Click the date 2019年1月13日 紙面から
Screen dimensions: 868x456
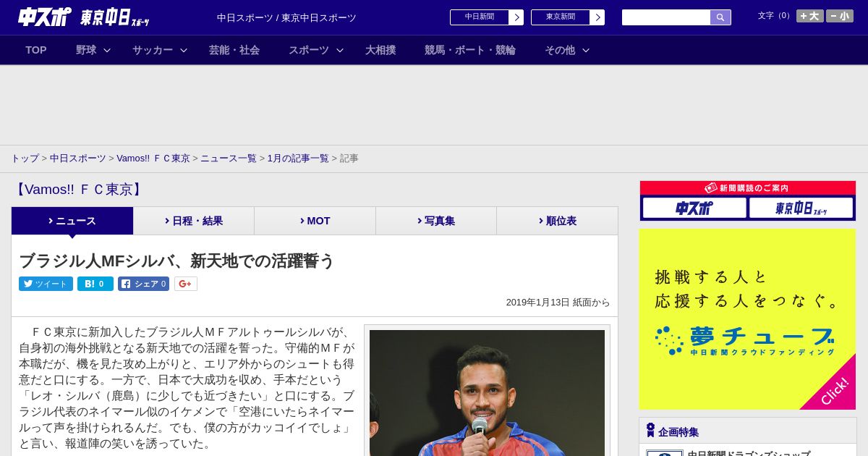coord(558,303)
